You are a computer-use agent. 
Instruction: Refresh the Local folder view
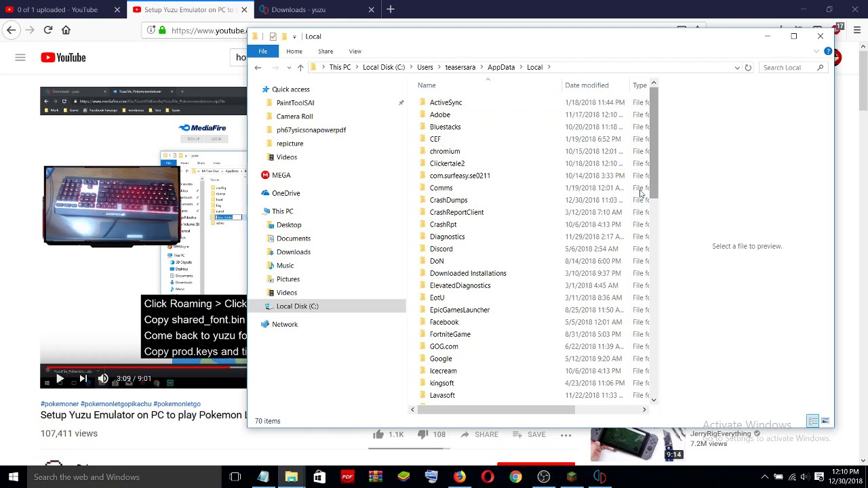click(x=748, y=67)
